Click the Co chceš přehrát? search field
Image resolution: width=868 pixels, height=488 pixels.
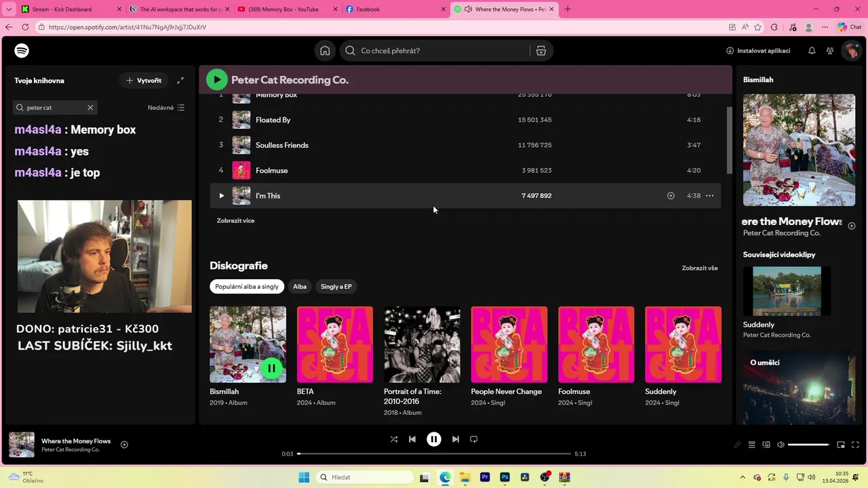pos(434,51)
